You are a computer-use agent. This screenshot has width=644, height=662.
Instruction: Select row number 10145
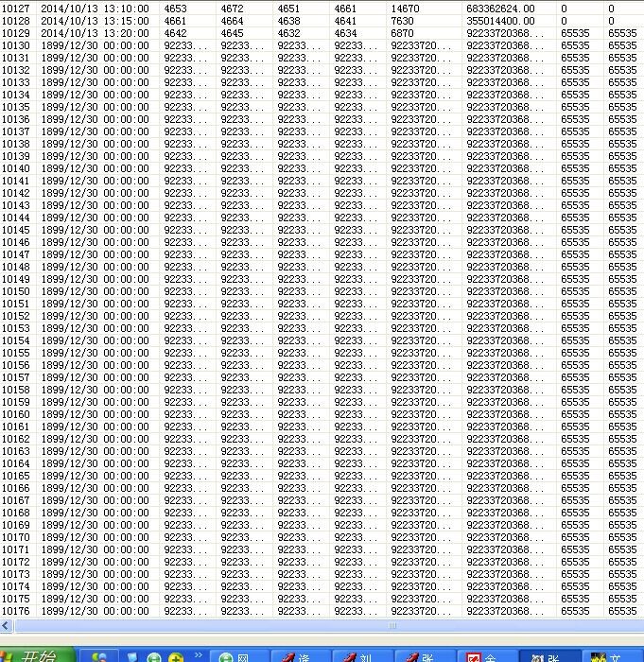(16, 230)
